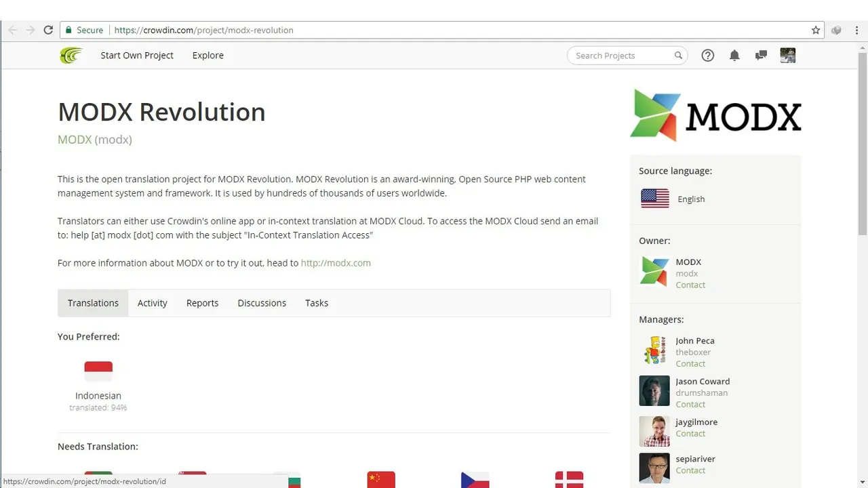The height and width of the screenshot is (488, 868).
Task: Open the Tasks tab
Action: tap(317, 303)
